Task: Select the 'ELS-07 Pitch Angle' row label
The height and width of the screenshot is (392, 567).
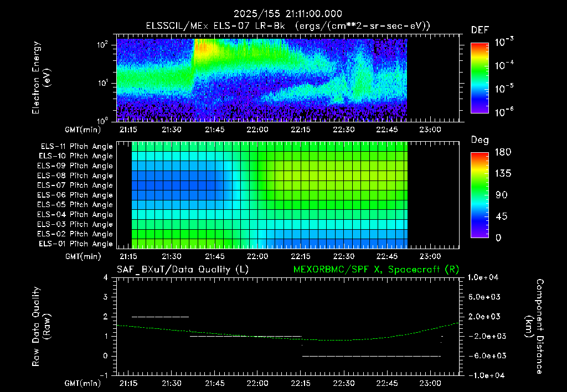Action: tap(75, 185)
